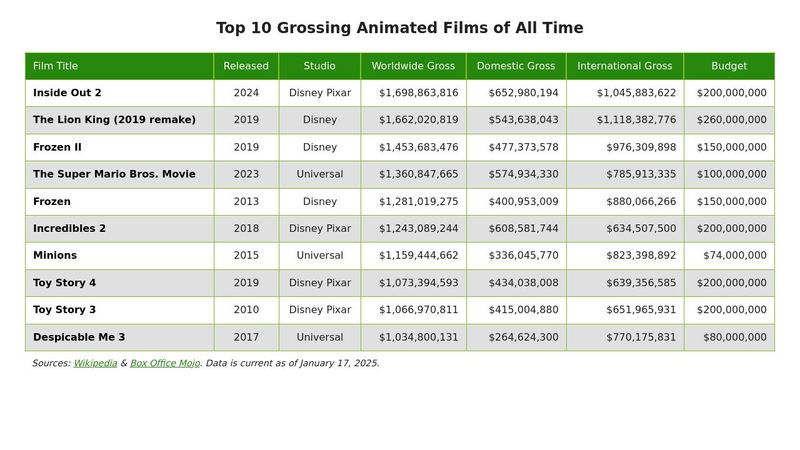Image resolution: width=800 pixels, height=450 pixels.
Task: Select the Inside Out 2 title cell
Action: pyautogui.click(x=67, y=93)
